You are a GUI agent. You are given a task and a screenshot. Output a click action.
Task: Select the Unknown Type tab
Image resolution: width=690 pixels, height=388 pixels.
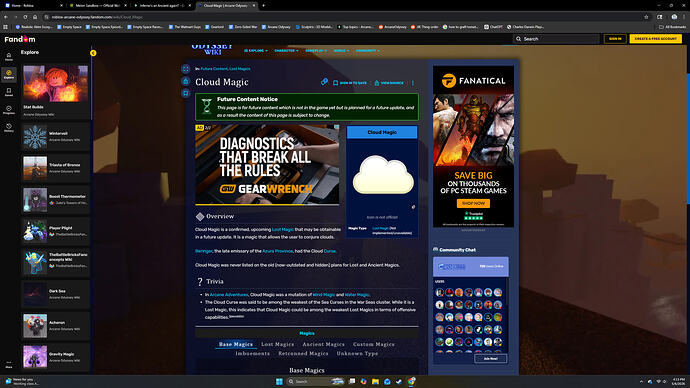357,353
